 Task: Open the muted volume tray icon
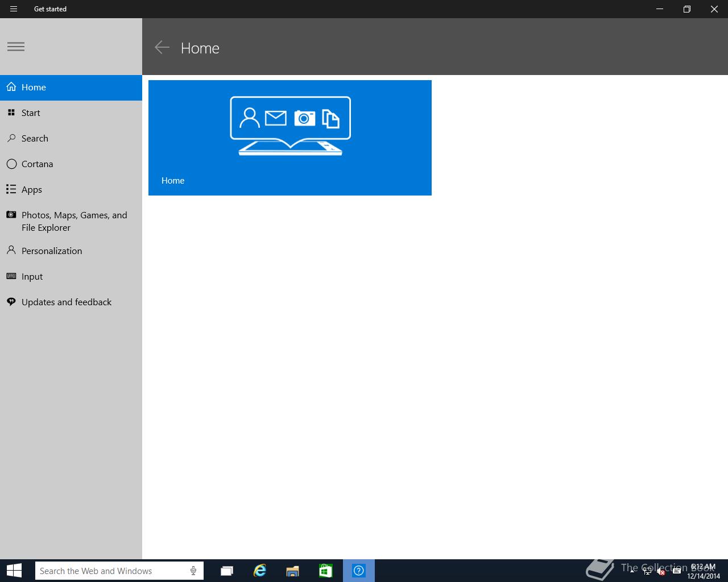click(x=661, y=571)
